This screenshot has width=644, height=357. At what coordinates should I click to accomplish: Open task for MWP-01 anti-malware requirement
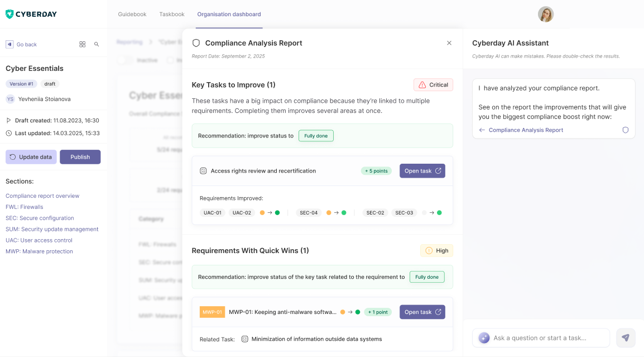422,312
